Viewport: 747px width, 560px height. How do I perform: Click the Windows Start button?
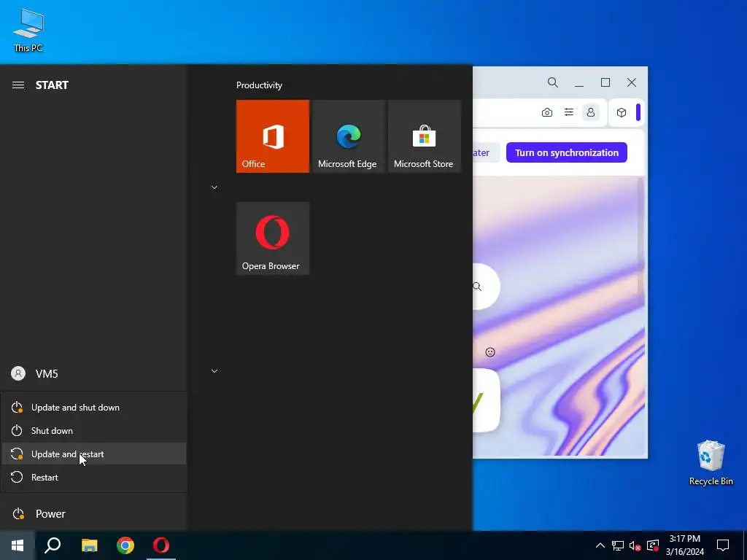tap(18, 545)
